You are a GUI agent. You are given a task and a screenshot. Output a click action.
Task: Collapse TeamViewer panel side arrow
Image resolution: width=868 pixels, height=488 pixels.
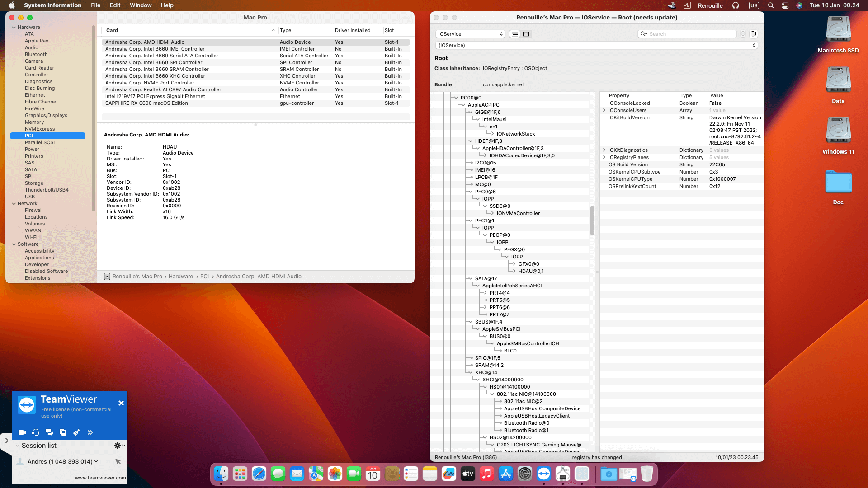click(6, 441)
